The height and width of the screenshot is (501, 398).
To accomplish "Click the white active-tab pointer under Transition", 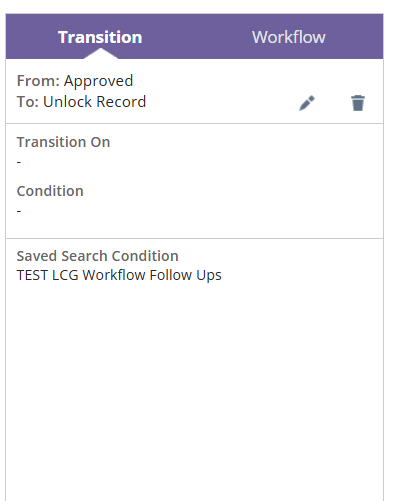I will coord(100,54).
